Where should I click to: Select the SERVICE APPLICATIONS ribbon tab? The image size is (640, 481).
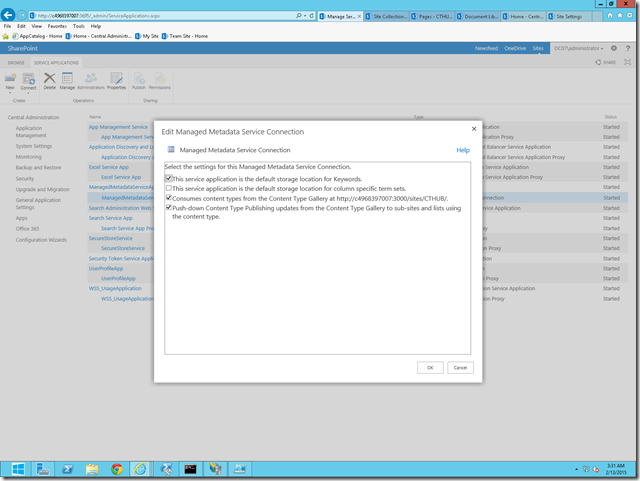pos(56,63)
